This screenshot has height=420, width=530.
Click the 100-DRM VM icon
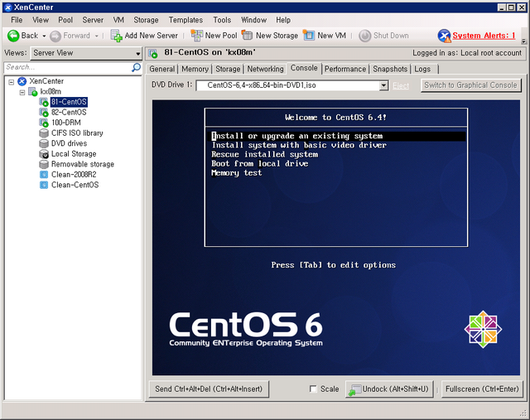(x=44, y=123)
